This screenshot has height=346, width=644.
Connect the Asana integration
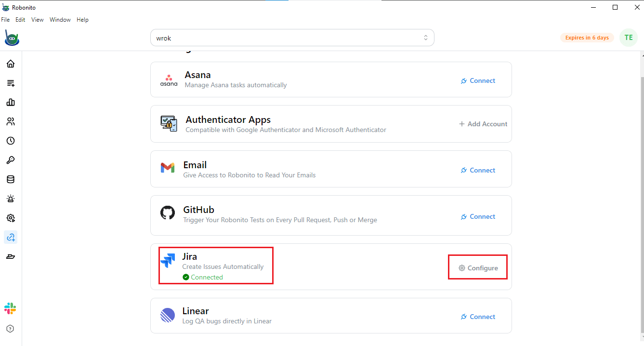(x=478, y=80)
